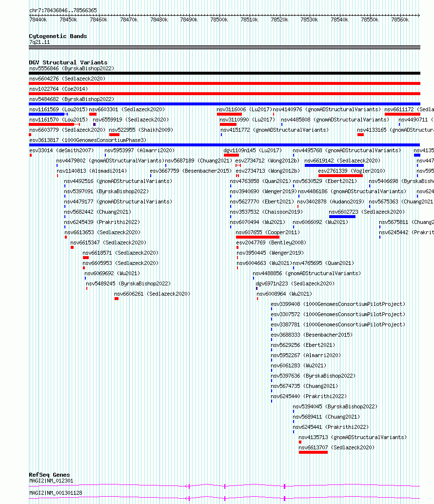This screenshot has width=434, height=504.
Task: Select esv3667759 (Besenbacher2015) label
Action: (191, 171)
